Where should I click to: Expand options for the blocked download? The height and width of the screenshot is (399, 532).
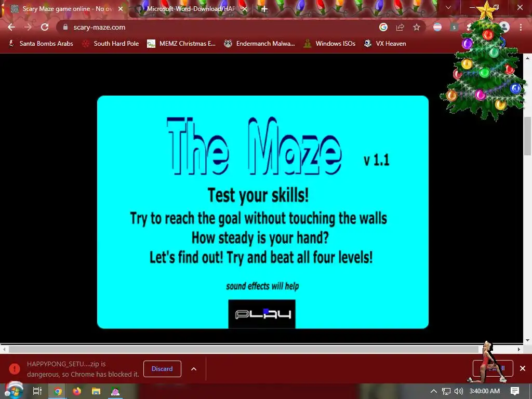(194, 369)
